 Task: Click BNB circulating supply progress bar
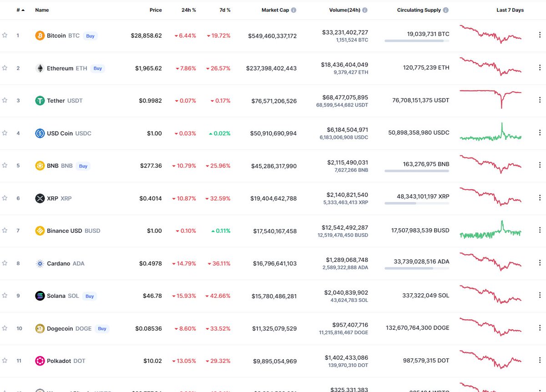(417, 171)
